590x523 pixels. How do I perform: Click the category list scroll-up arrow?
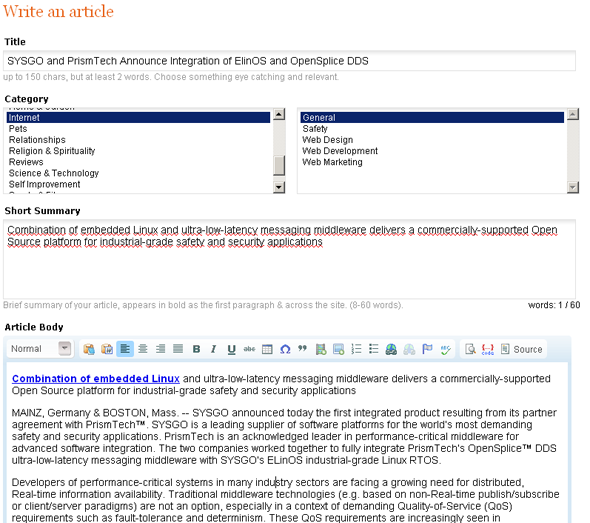pos(279,114)
